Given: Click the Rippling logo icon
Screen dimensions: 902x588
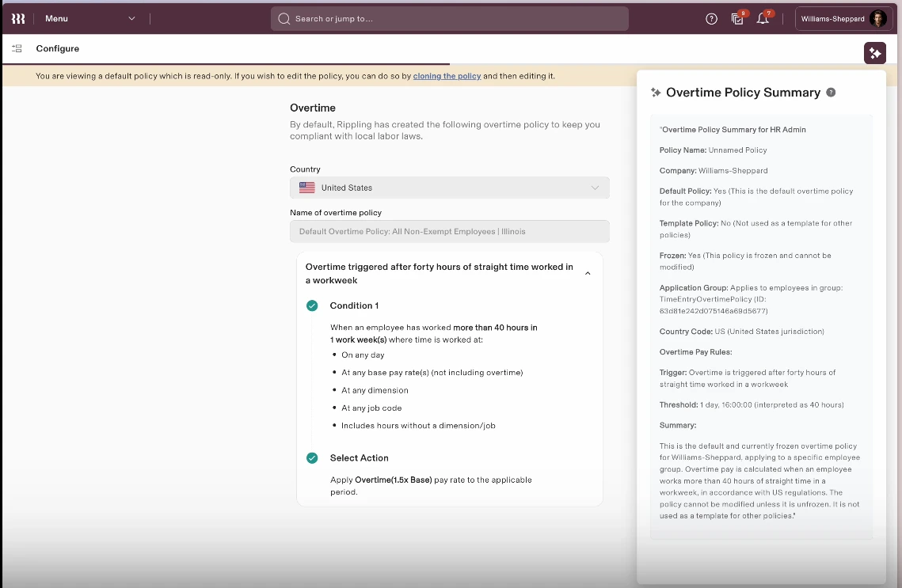Looking at the screenshot, I should tap(18, 19).
